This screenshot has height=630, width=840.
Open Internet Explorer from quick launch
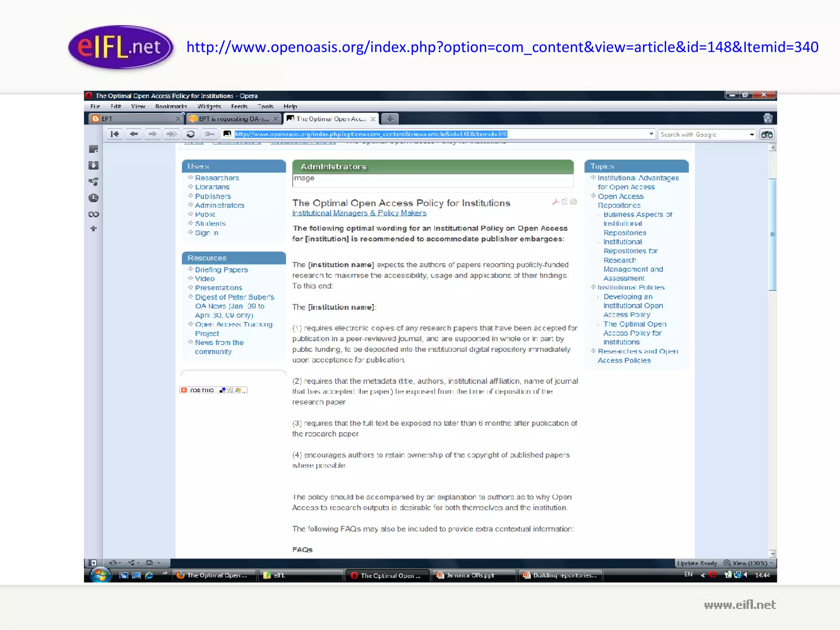[x=149, y=575]
